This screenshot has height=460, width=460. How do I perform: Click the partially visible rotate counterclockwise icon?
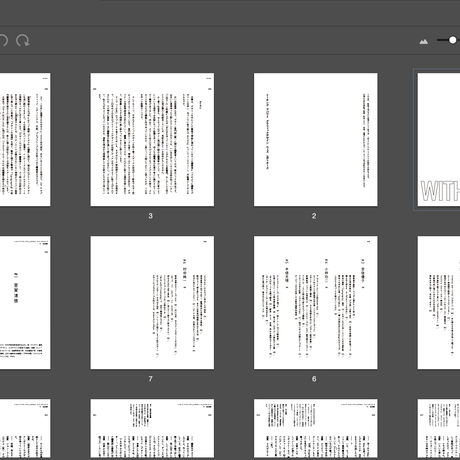pos(3,41)
